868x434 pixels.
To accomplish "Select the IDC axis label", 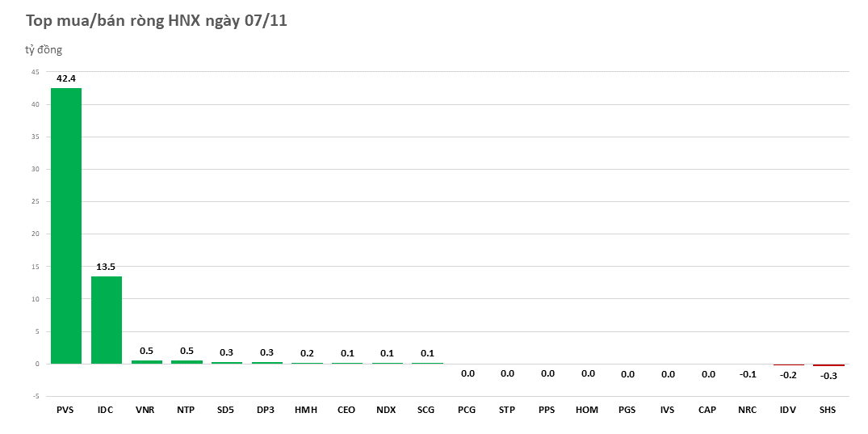I will click(106, 410).
